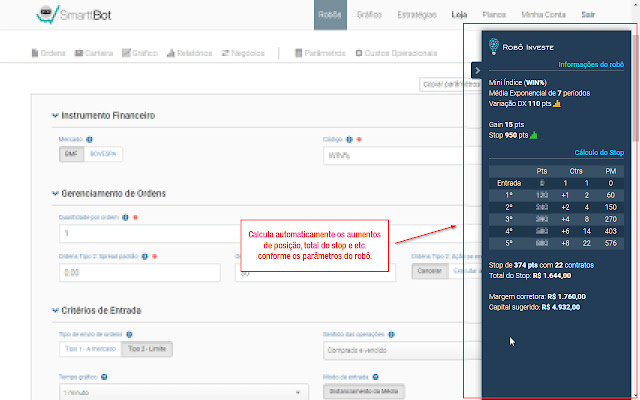Collapse the Gerenciamento de Ordens section
This screenshot has width=640, height=400.
55,193
